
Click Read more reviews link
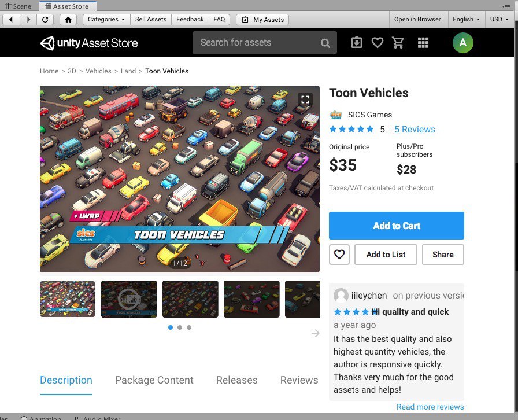[x=430, y=407]
